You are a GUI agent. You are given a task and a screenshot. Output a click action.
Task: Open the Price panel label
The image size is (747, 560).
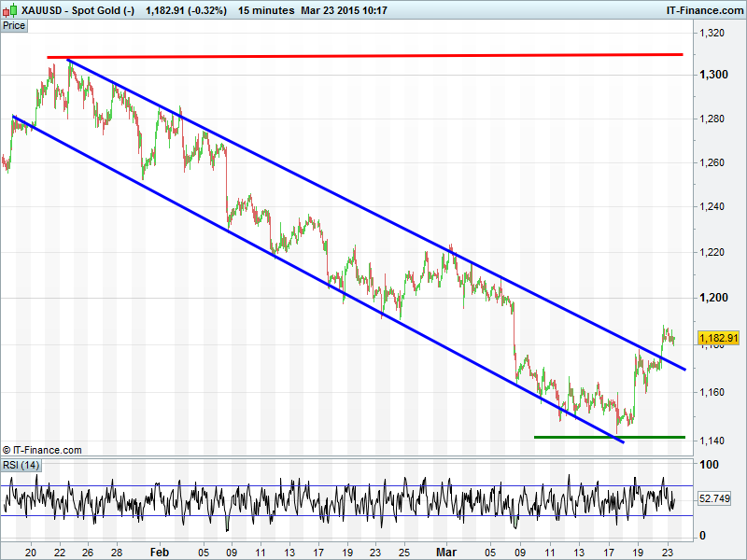pos(14,25)
